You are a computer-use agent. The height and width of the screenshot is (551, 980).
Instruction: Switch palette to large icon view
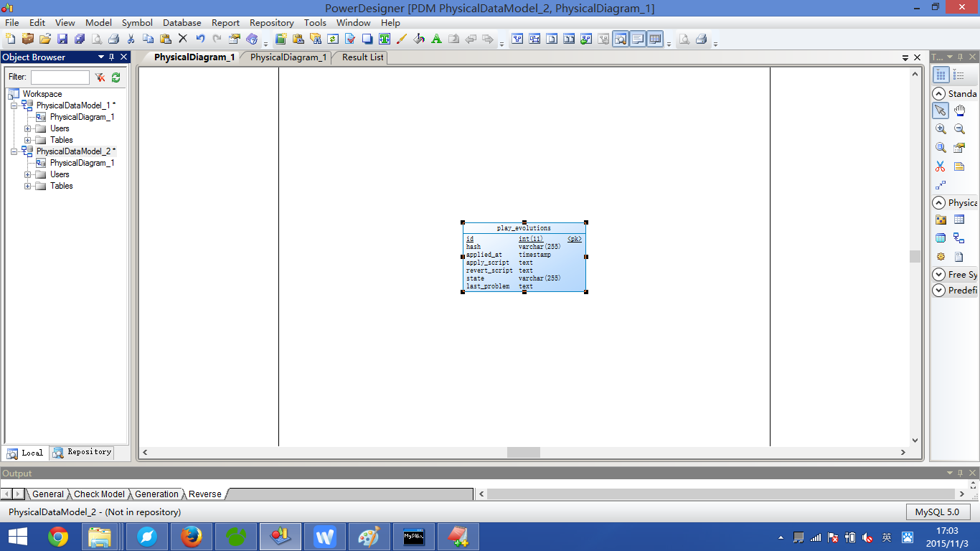[x=941, y=75]
